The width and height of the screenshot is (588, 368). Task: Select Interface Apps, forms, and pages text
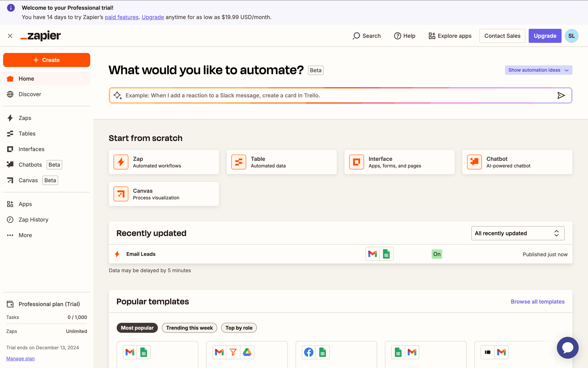pyautogui.click(x=395, y=162)
